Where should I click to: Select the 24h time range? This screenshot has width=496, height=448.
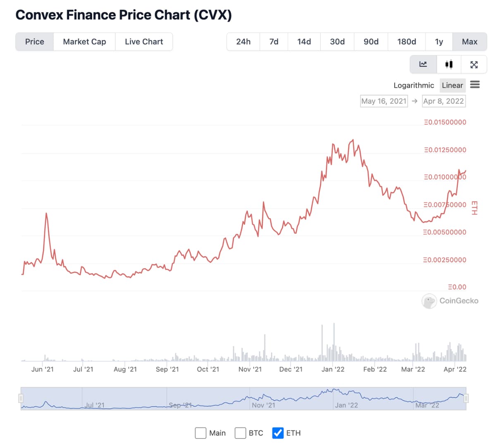(243, 42)
